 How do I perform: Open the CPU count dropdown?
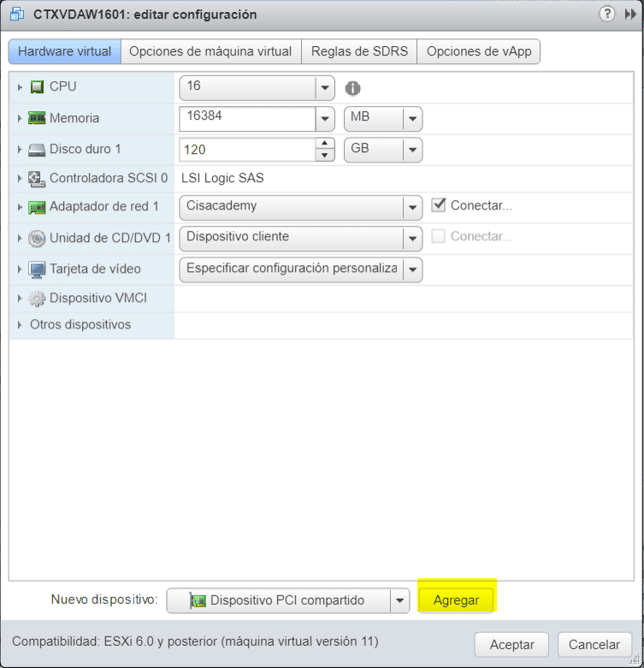pyautogui.click(x=325, y=88)
